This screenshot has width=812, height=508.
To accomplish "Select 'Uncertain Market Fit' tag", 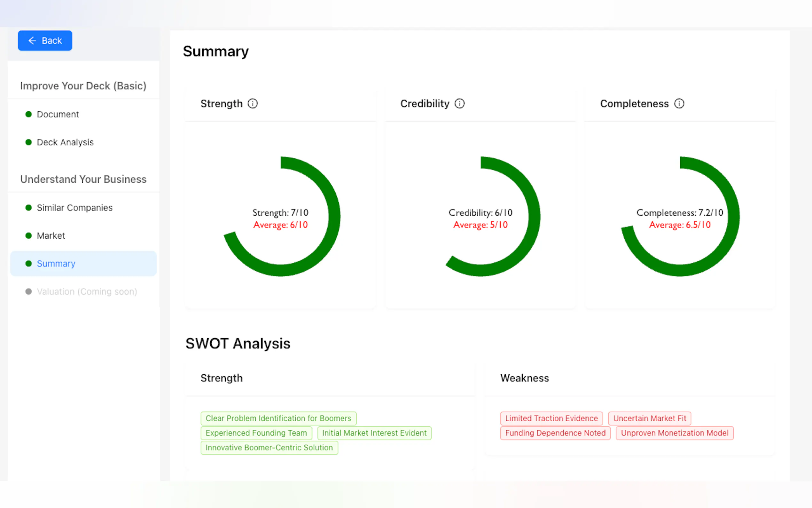I will point(650,418).
